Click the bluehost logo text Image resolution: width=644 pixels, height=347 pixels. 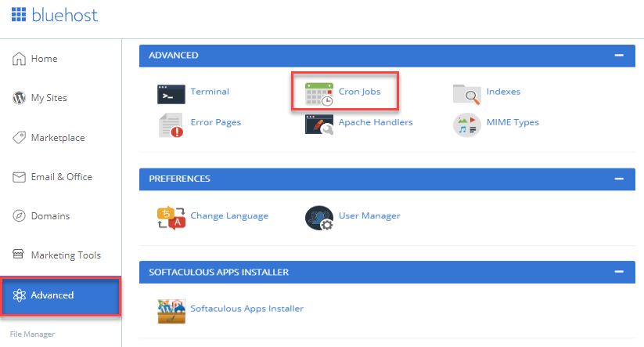(64, 15)
